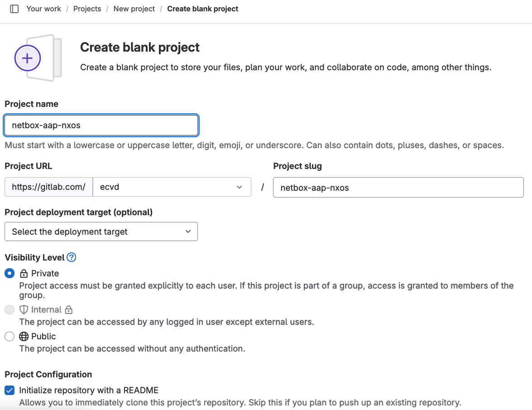Open the Projects breadcrumb link
The height and width of the screenshot is (410, 532).
(x=87, y=9)
